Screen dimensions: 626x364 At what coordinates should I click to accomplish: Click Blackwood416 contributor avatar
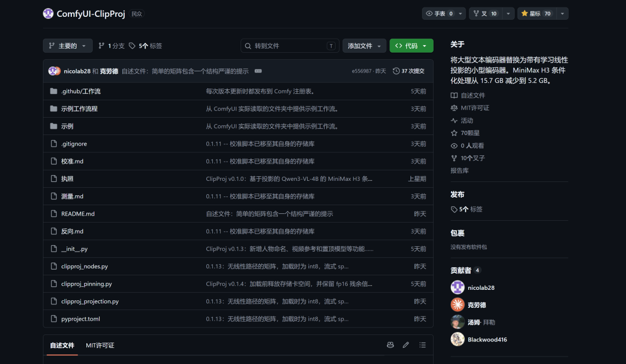(x=457, y=339)
